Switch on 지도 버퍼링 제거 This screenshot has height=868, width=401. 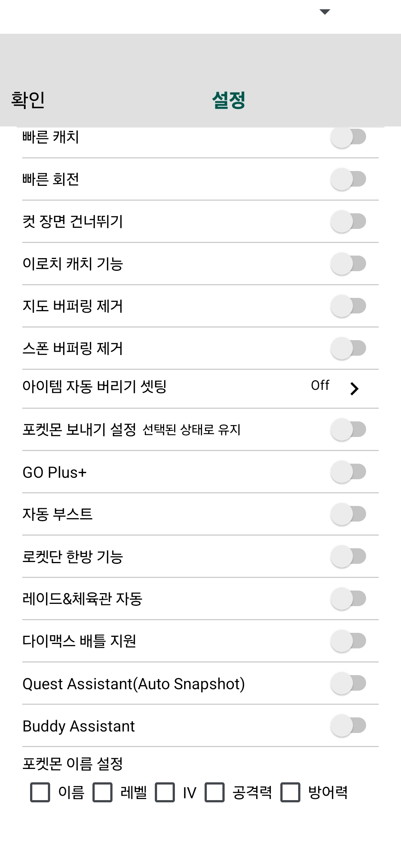click(x=348, y=306)
